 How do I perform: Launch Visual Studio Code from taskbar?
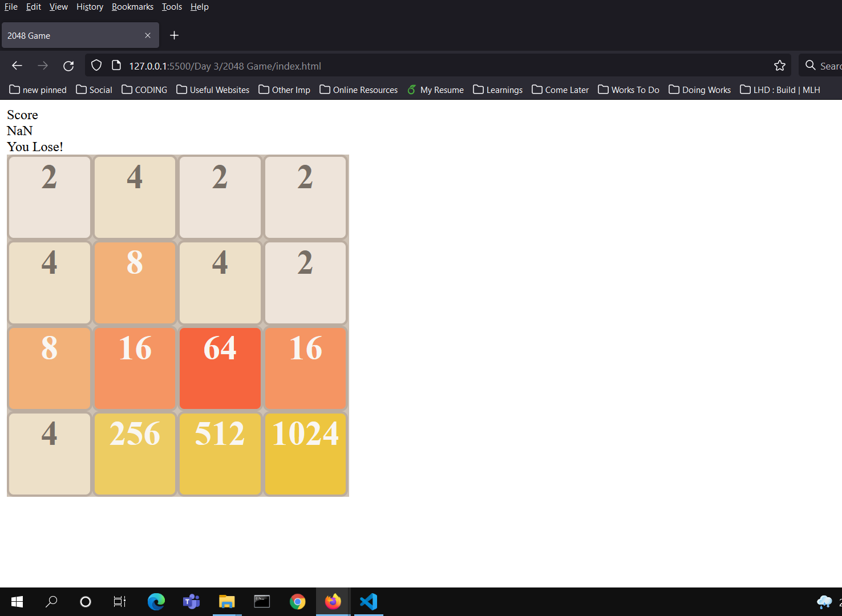click(x=368, y=601)
